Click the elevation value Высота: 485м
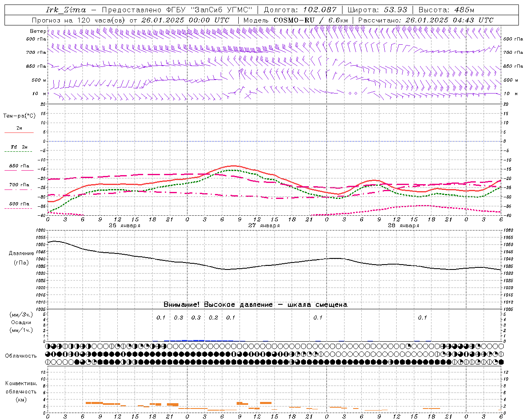 (x=446, y=10)
